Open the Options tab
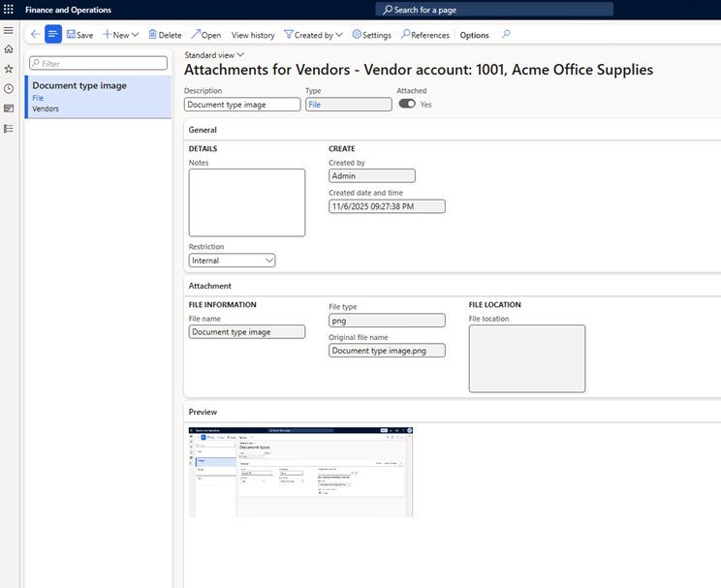Image resolution: width=721 pixels, height=588 pixels. [x=474, y=35]
